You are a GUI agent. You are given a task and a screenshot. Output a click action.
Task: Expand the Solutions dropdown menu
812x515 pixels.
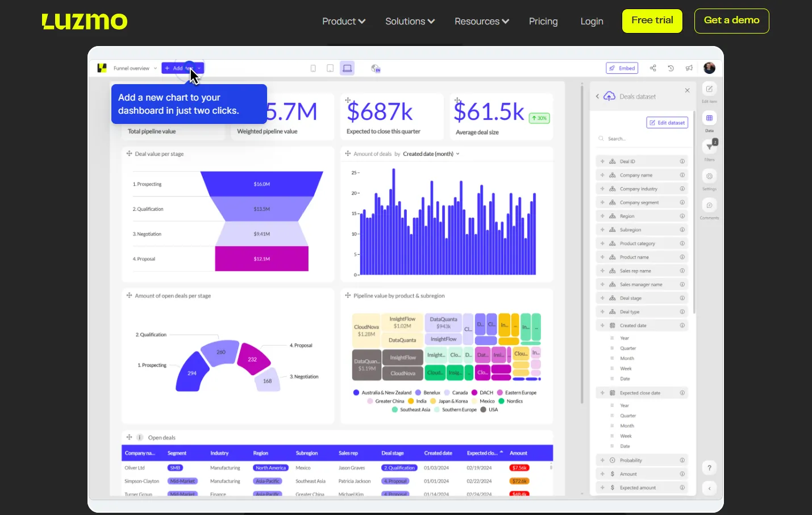coord(410,21)
